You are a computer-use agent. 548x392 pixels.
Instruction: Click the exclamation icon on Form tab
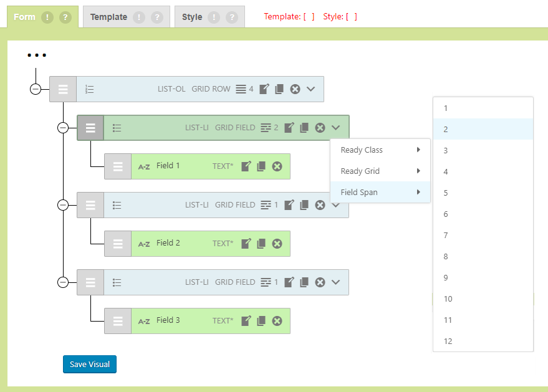[x=47, y=17]
